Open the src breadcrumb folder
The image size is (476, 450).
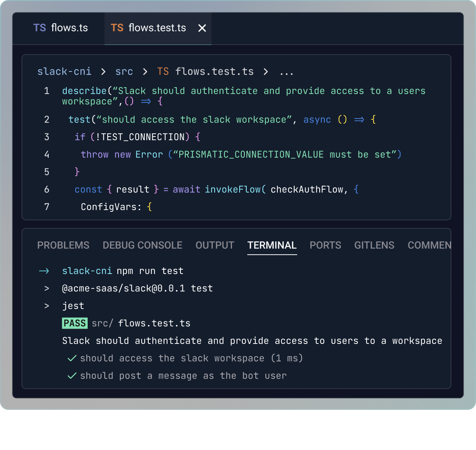[124, 72]
